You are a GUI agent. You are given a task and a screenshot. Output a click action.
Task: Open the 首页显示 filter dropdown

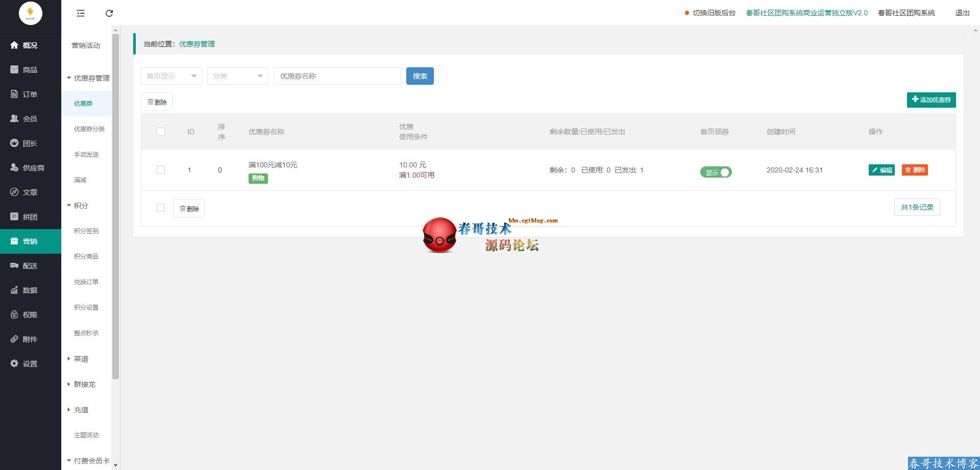click(x=171, y=76)
